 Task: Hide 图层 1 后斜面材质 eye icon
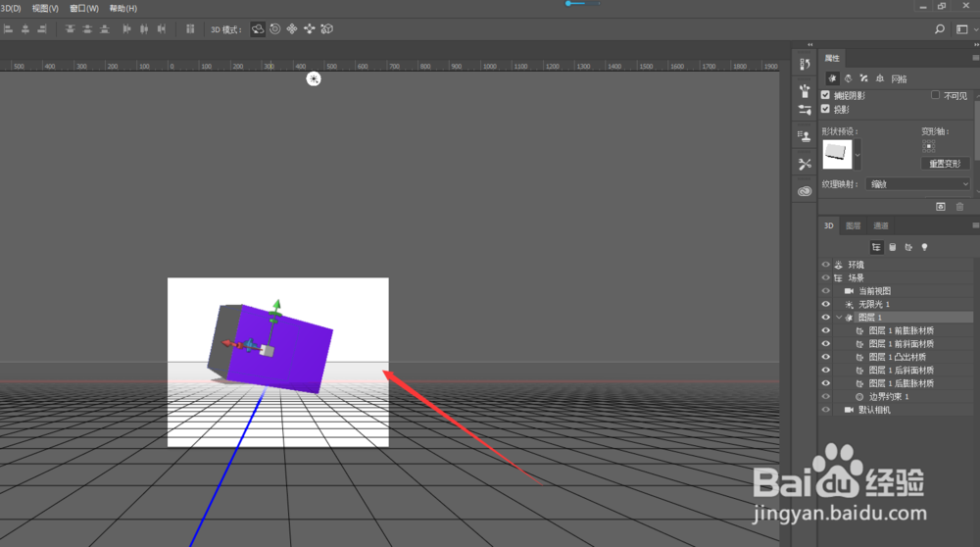825,371
